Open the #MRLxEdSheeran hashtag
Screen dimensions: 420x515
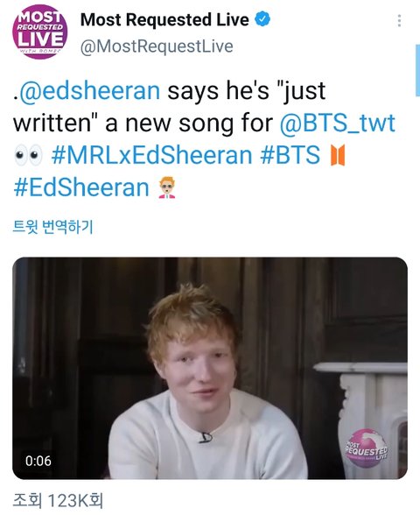[x=151, y=155]
